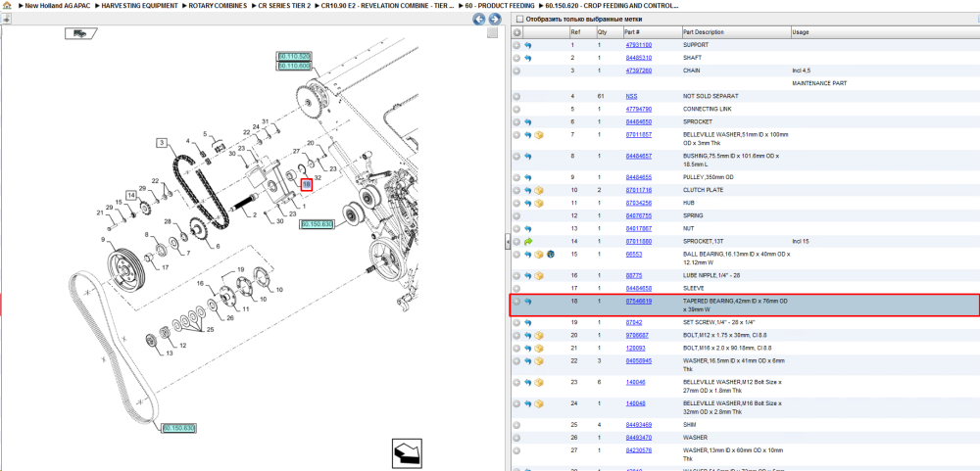Click the yellow box icon for BOLT,M12 row
Screen dimensions: 980x471
coord(539,336)
